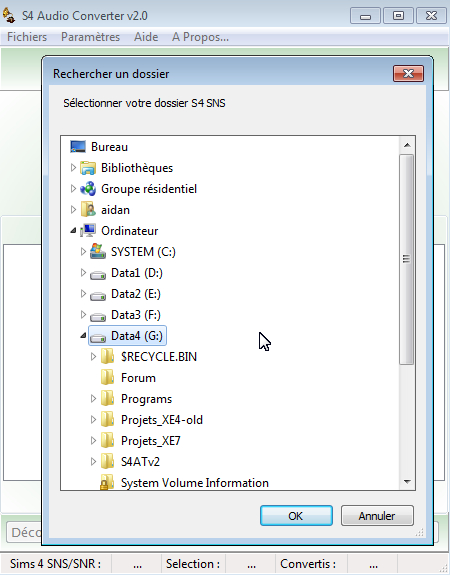450x575 pixels.
Task: Click the Projets_XE4-old folder icon
Action: (x=107, y=420)
